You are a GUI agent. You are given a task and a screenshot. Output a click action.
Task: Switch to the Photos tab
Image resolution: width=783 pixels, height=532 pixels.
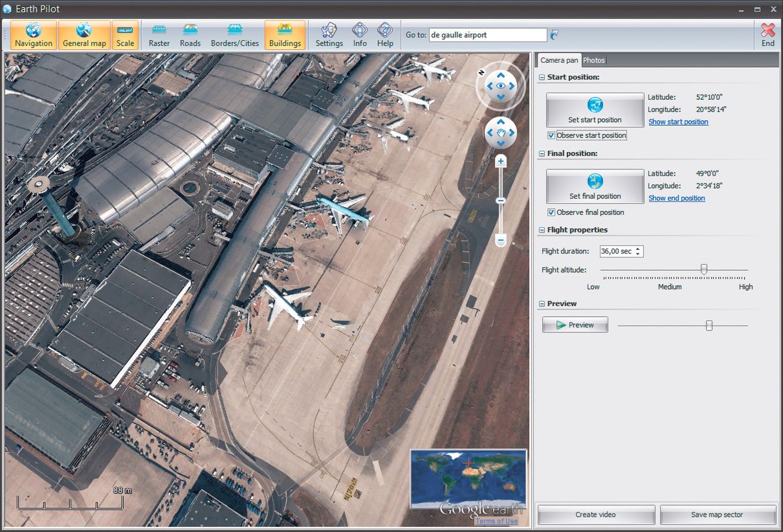pyautogui.click(x=593, y=60)
